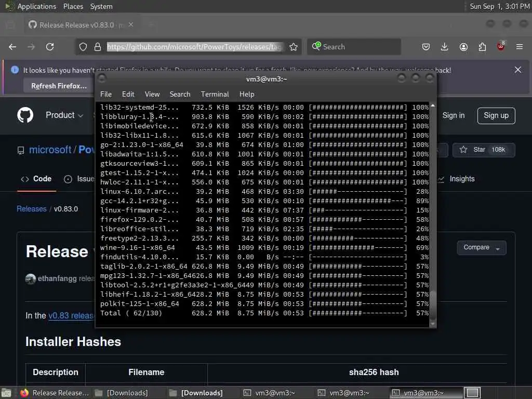532x399 pixels.
Task: Click the Total ( 62/130) progress line
Action: [264, 313]
